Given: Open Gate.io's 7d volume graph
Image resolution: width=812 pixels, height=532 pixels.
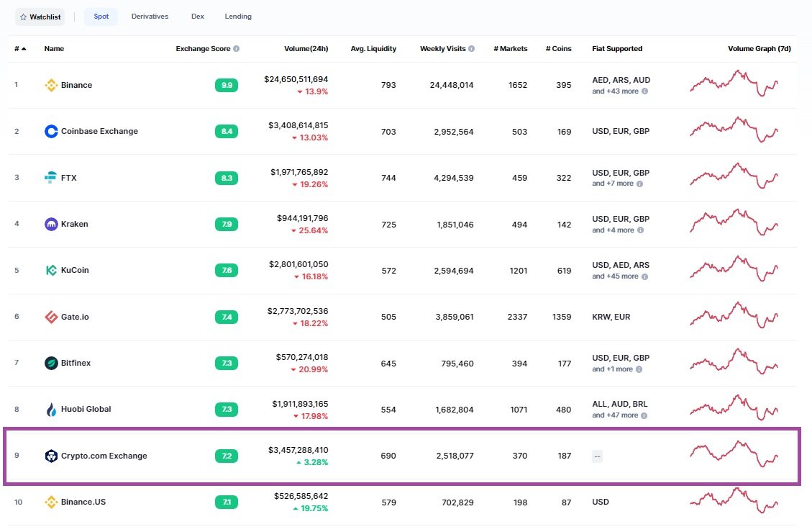Looking at the screenshot, I should click(734, 315).
